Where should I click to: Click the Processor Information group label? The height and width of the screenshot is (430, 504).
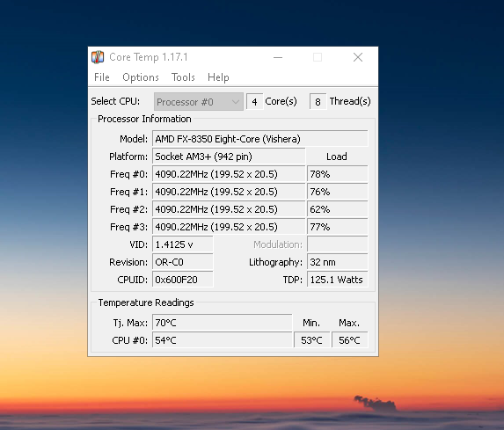144,119
